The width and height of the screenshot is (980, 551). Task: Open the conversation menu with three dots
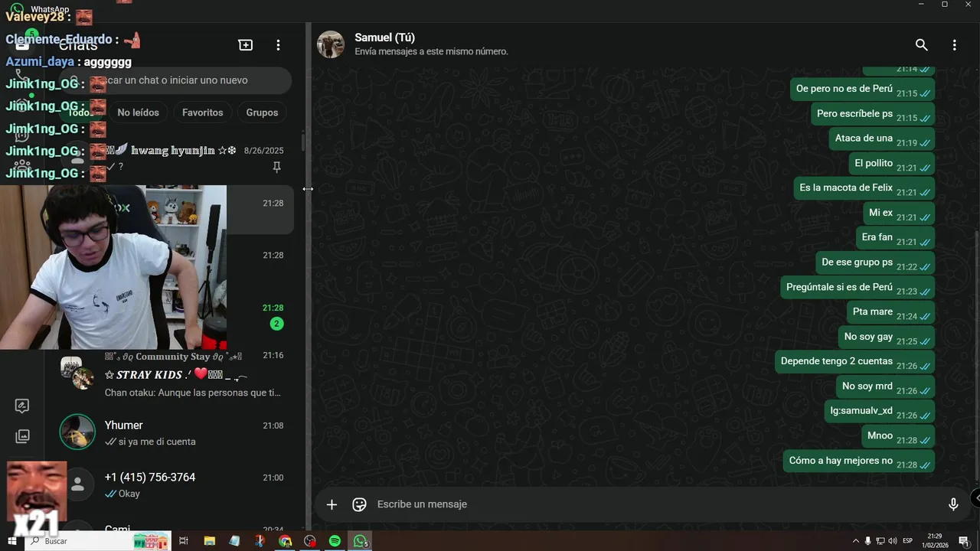click(x=954, y=45)
